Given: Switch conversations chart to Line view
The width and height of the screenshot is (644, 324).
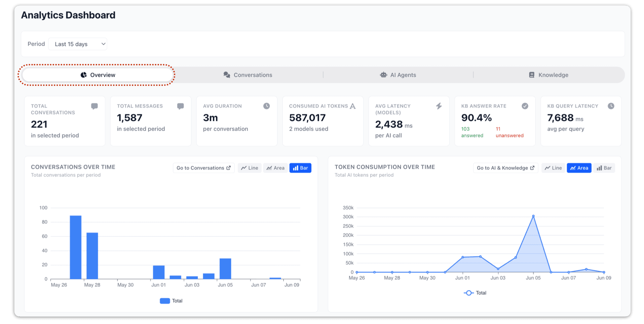Looking at the screenshot, I should click(x=250, y=168).
